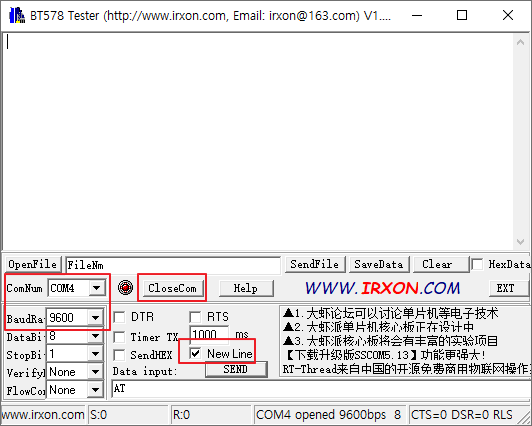The width and height of the screenshot is (532, 426).
Task: Click inside the receive text area
Action: 258,142
